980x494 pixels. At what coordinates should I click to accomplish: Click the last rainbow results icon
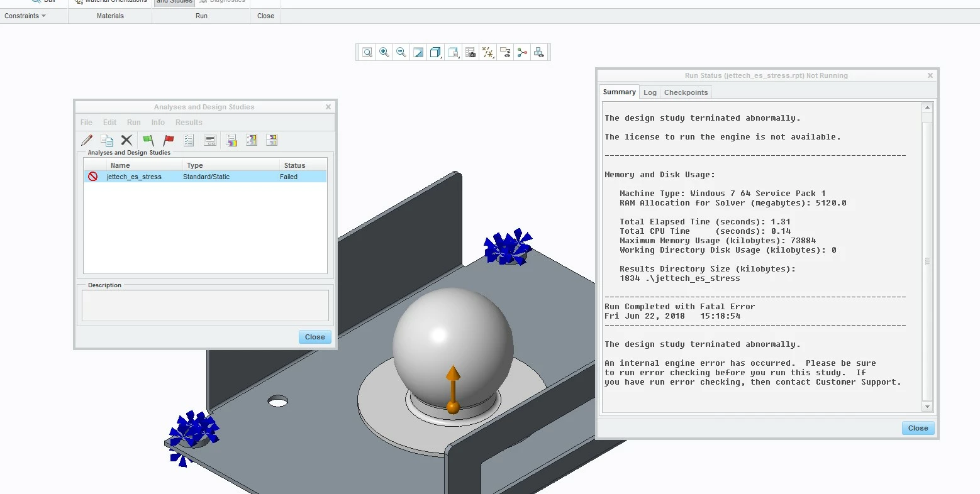pos(272,140)
